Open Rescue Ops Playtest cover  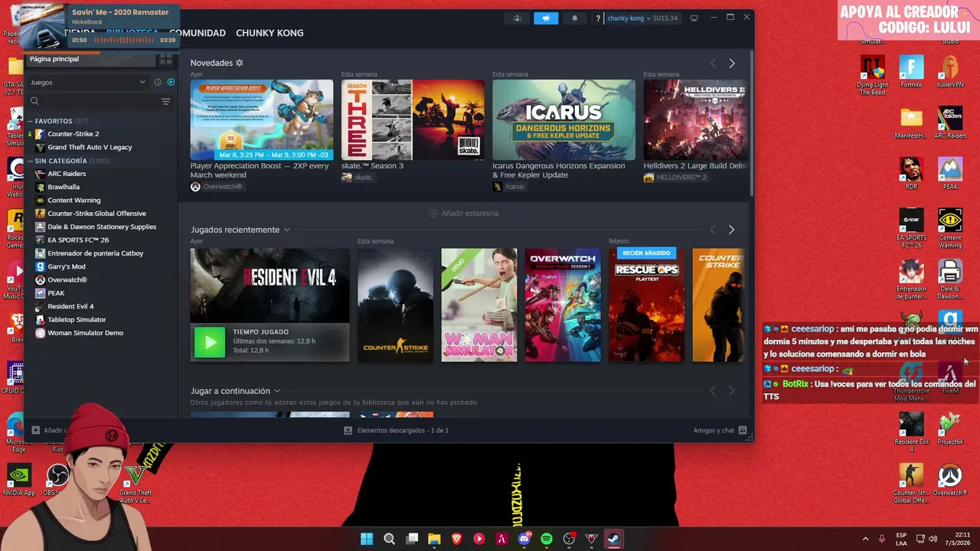coord(646,305)
